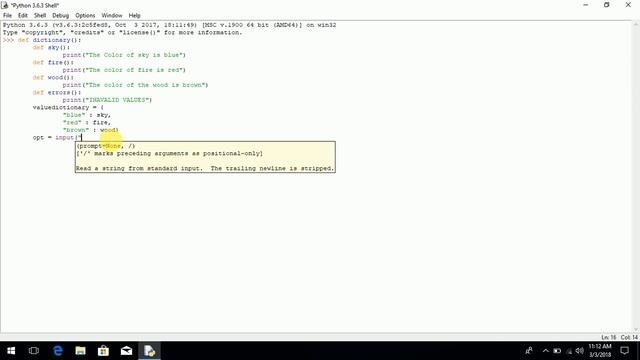This screenshot has height=360, width=640.
Task: Restore down the Python Shell window
Action: (607, 5)
